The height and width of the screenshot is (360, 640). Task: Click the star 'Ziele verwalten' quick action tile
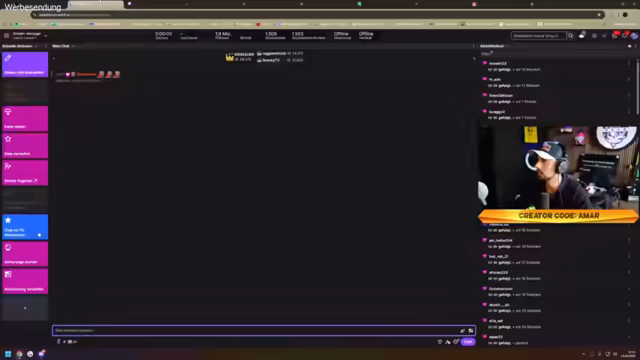tap(25, 146)
